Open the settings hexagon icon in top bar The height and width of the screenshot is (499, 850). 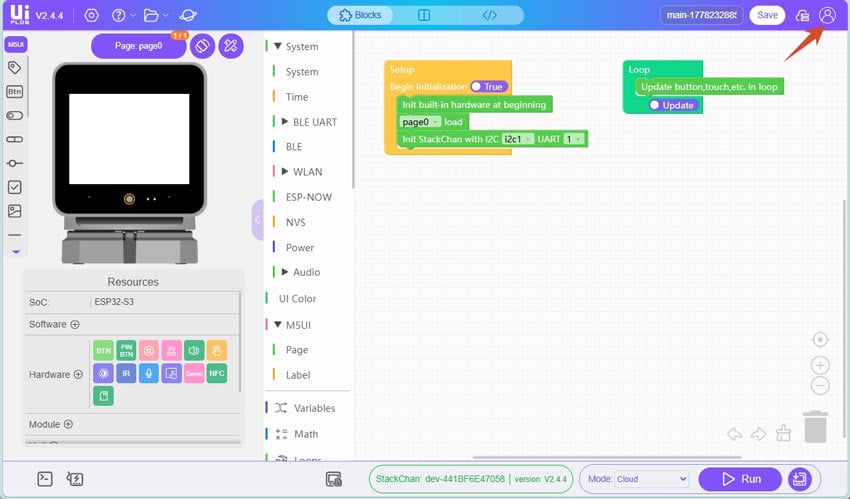coord(91,15)
